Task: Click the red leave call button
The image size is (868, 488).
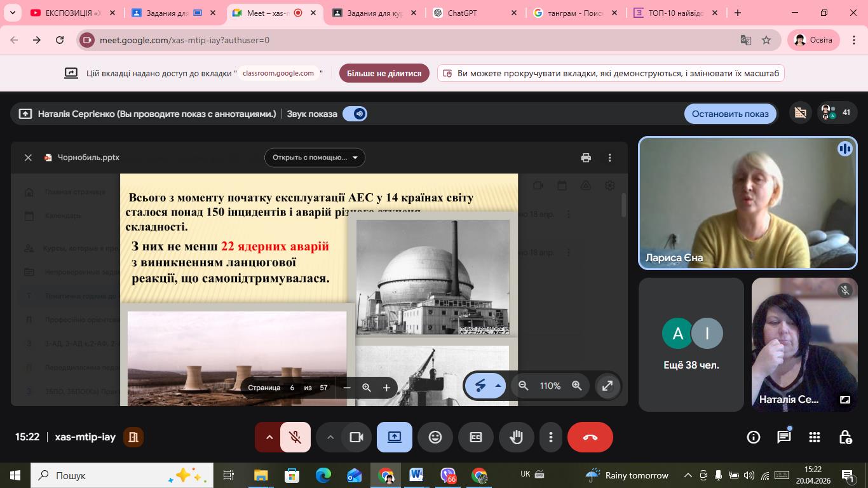Action: tap(590, 437)
